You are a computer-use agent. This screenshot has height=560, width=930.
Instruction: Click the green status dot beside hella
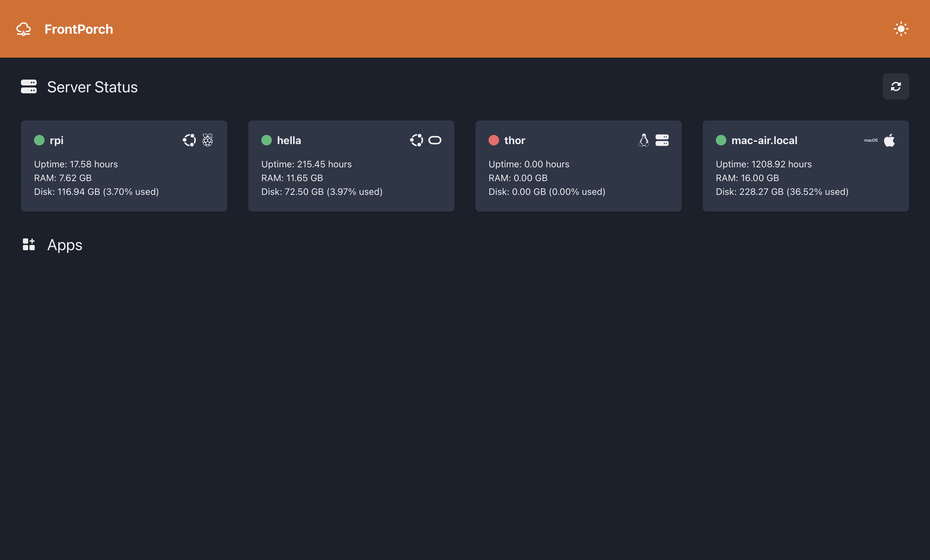(266, 140)
